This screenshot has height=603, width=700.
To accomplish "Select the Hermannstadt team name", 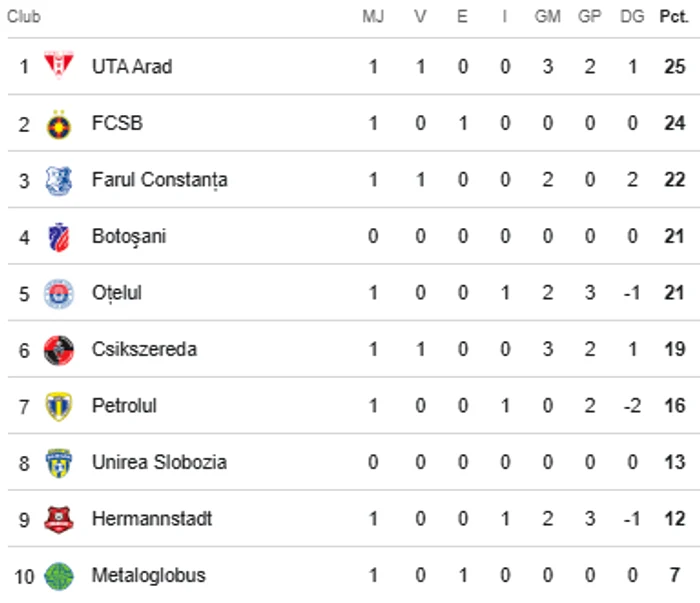I will point(152,519).
